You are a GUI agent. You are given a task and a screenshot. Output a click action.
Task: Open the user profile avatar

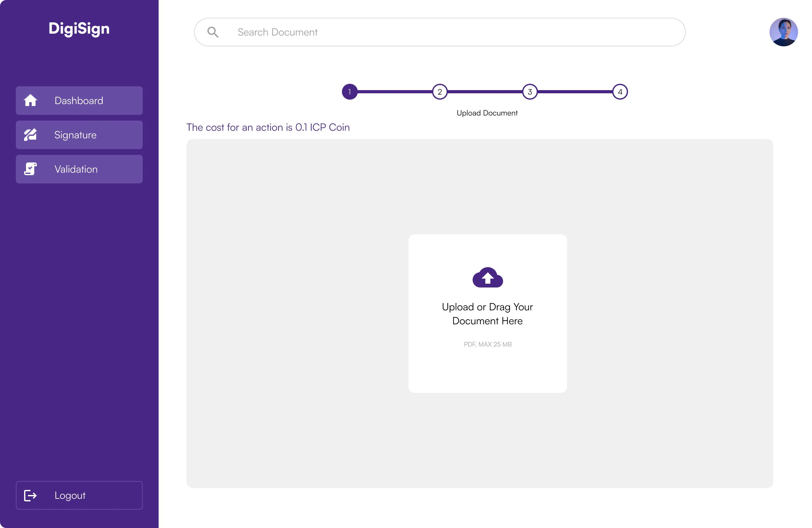click(783, 32)
